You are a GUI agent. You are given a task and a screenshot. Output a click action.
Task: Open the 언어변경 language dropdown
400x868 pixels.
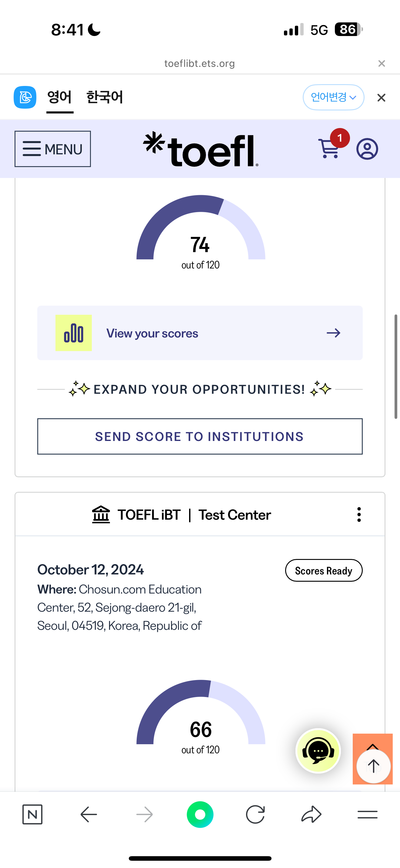click(x=333, y=97)
